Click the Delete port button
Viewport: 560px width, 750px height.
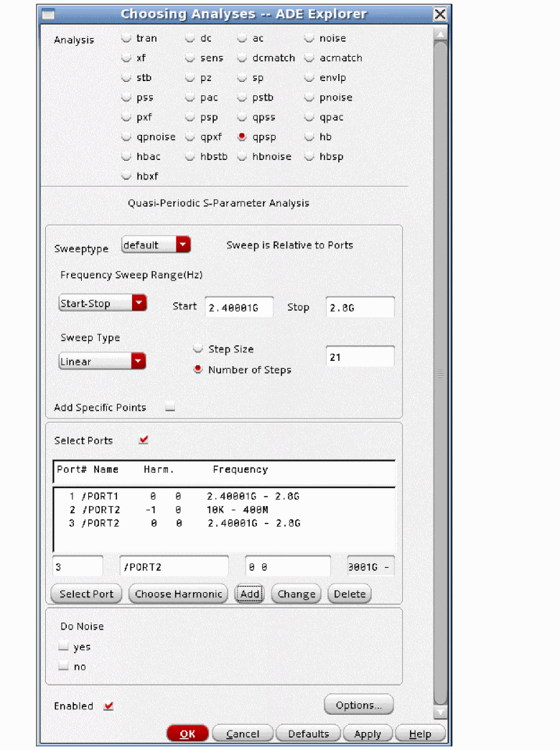pos(350,594)
